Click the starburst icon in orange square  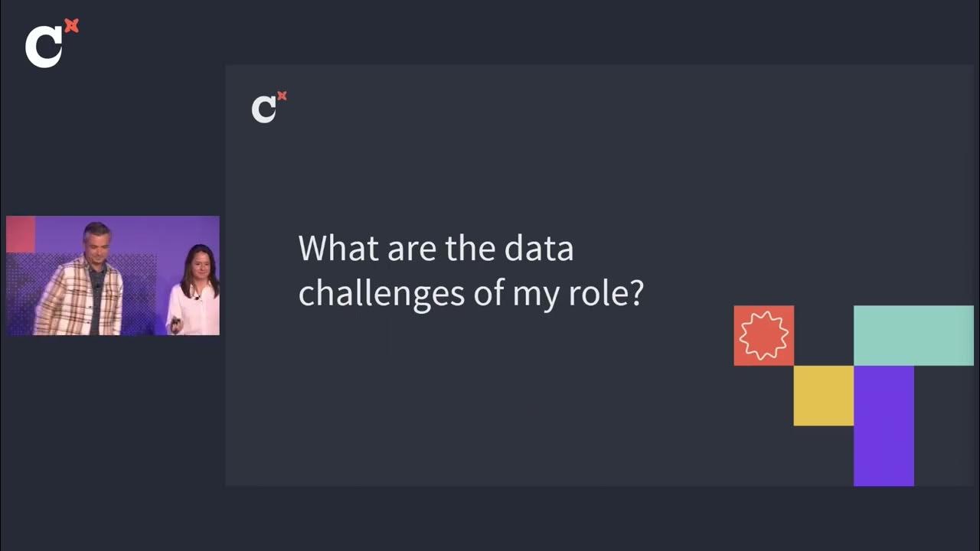[763, 335]
